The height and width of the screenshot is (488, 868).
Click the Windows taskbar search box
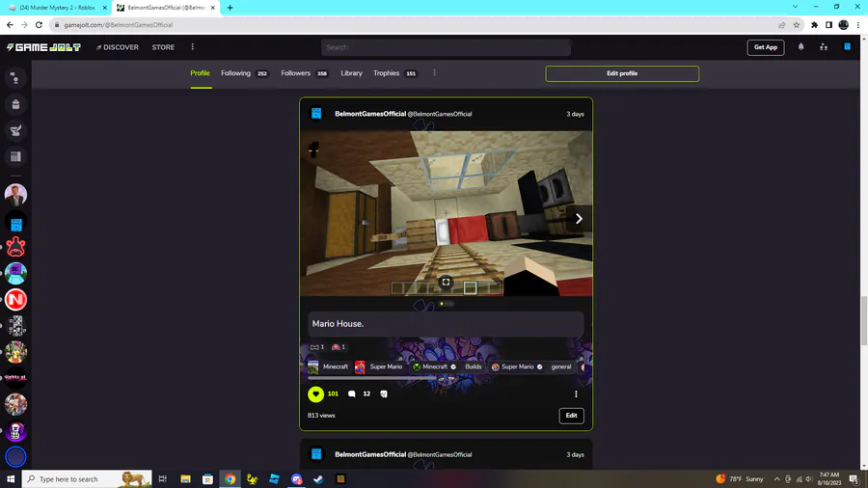87,479
